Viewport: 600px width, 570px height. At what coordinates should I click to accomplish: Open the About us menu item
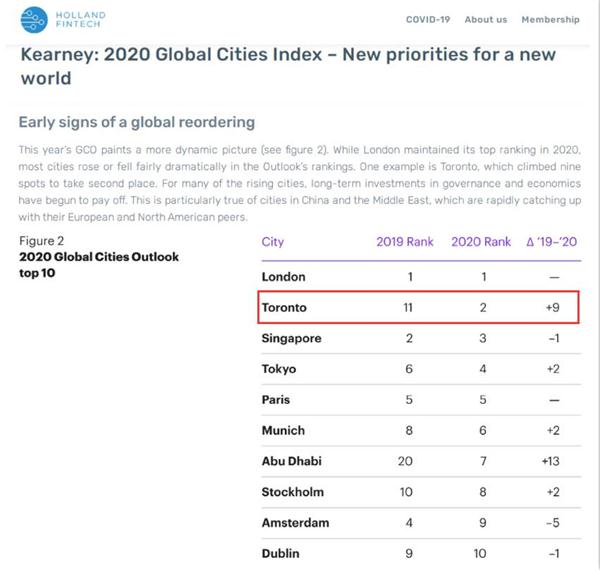[486, 19]
